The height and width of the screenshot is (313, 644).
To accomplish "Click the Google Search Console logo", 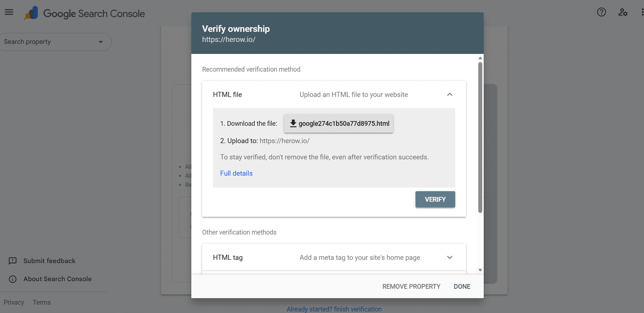I will pos(85,13).
